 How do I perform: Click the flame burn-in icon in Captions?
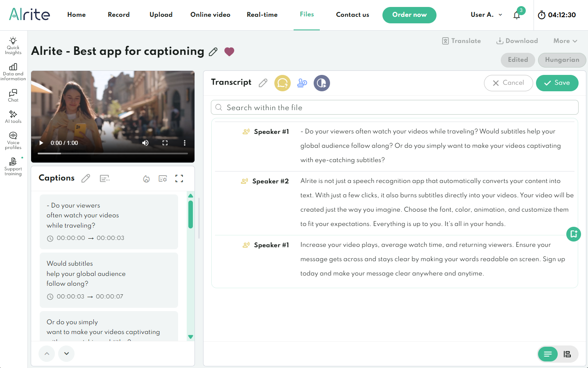[x=146, y=179]
